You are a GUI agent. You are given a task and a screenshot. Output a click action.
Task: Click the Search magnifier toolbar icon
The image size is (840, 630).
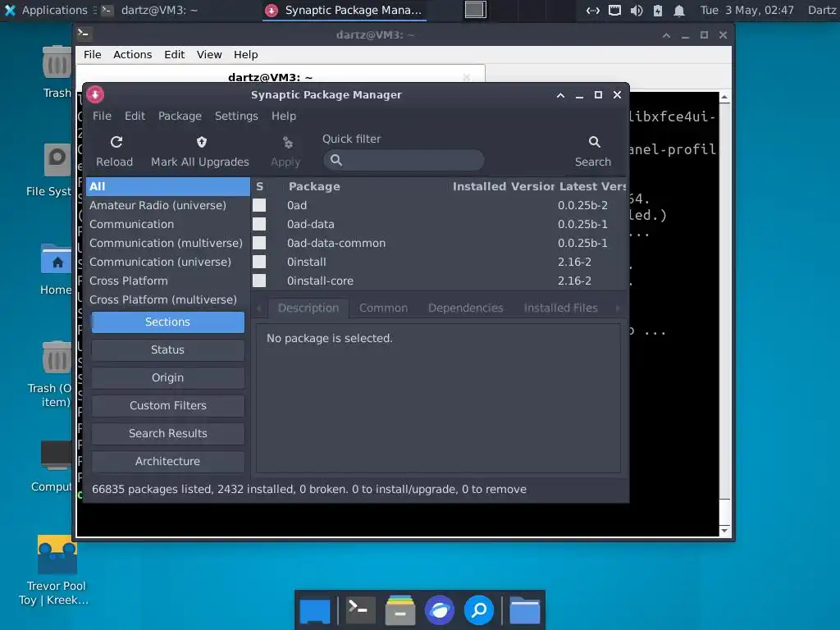point(594,142)
